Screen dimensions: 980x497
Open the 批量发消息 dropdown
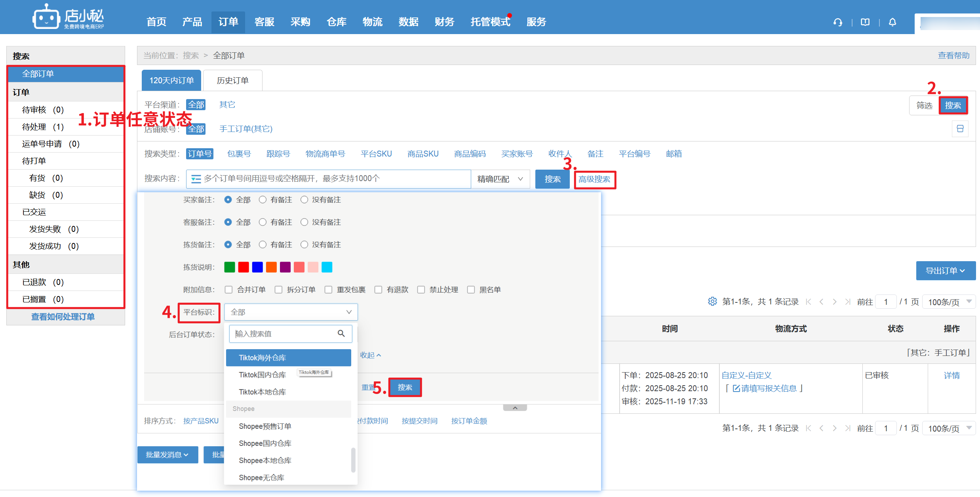167,455
